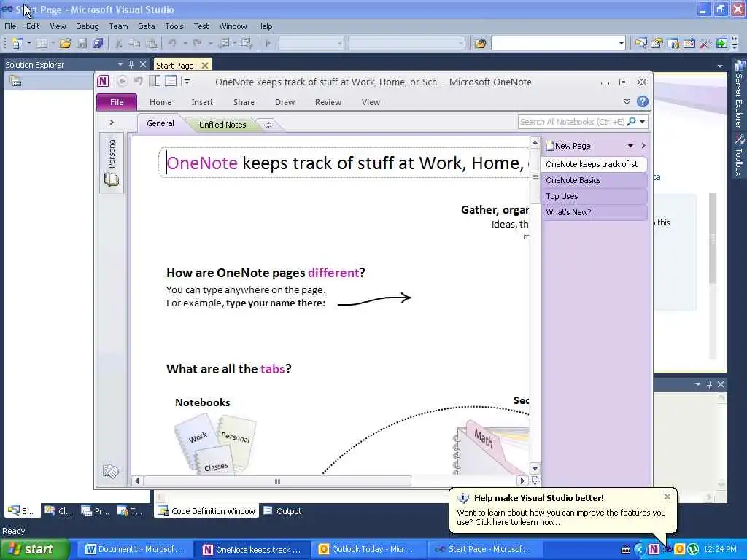Click New Page button
Viewport: 747px width, 560px height.
[x=568, y=146]
